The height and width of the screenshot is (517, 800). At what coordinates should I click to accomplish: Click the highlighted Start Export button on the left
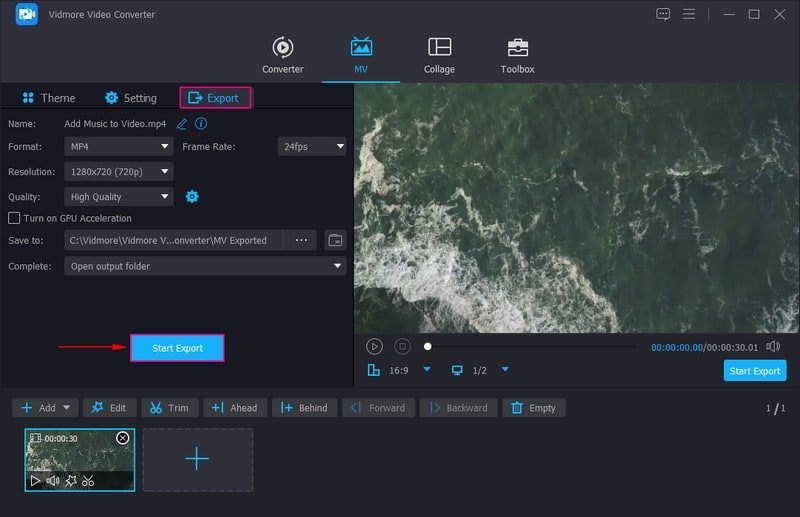[x=177, y=348]
